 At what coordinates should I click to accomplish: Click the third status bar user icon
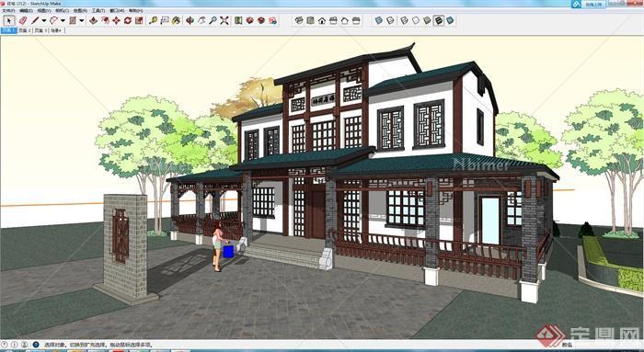[24, 345]
